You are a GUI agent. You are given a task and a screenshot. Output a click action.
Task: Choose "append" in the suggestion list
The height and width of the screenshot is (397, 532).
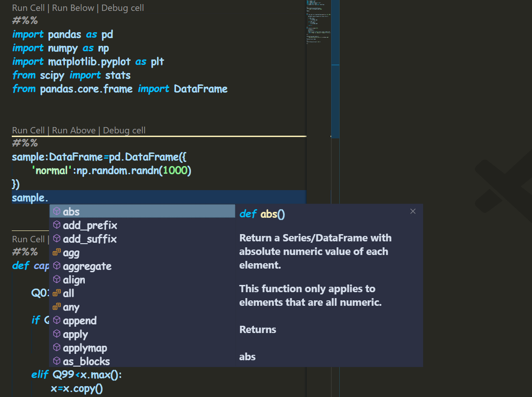(x=80, y=320)
